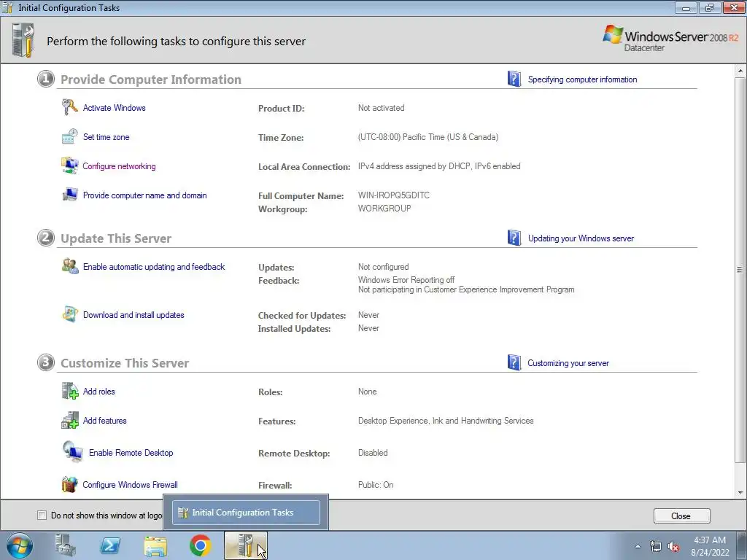Open the Add roles link

point(99,392)
